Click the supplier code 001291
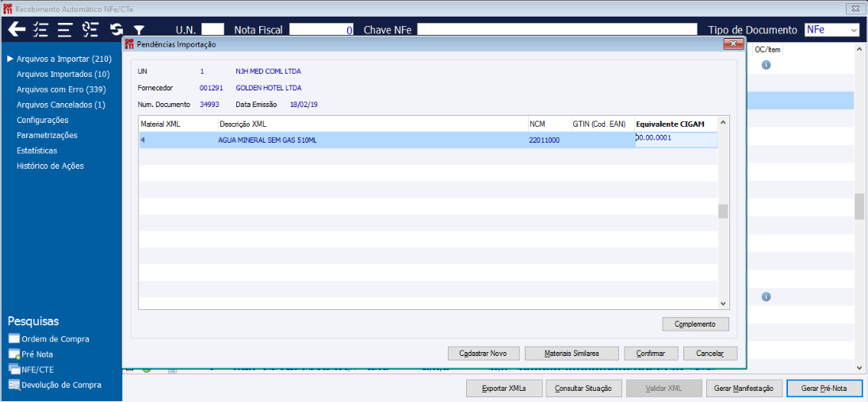 pyautogui.click(x=210, y=88)
